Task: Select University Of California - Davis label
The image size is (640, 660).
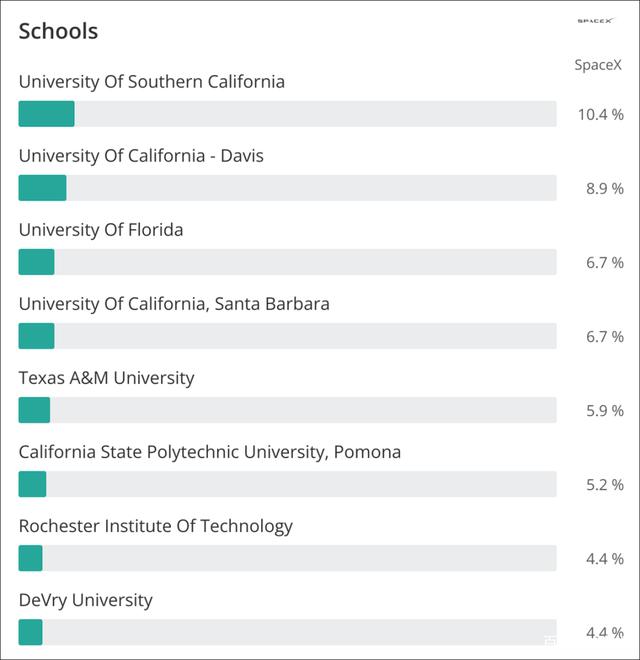Action: point(141,156)
